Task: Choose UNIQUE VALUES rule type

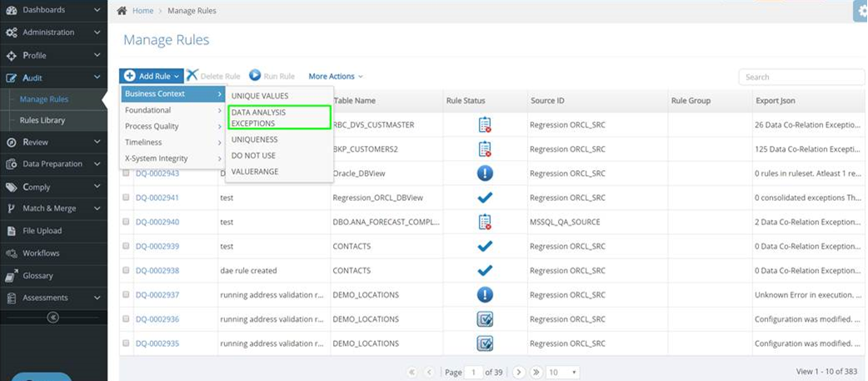Action: pos(279,97)
